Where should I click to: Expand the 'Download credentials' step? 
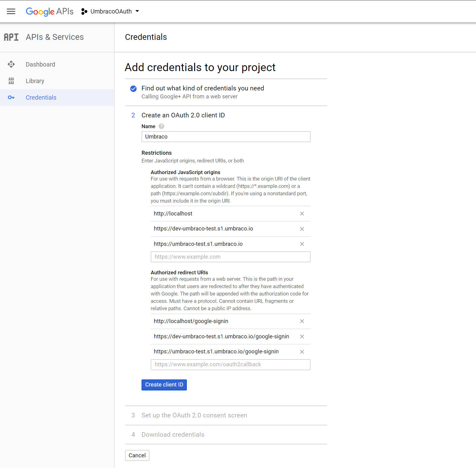173,435
